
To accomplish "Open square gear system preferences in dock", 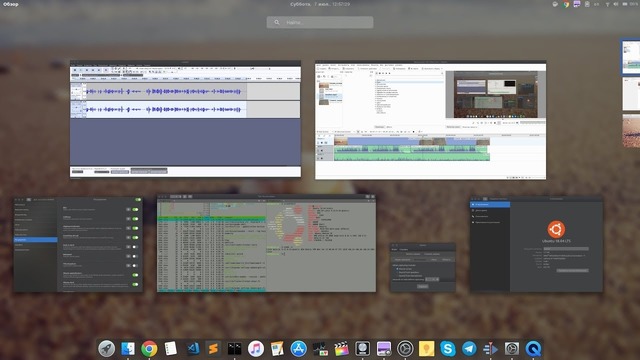I will [512, 349].
